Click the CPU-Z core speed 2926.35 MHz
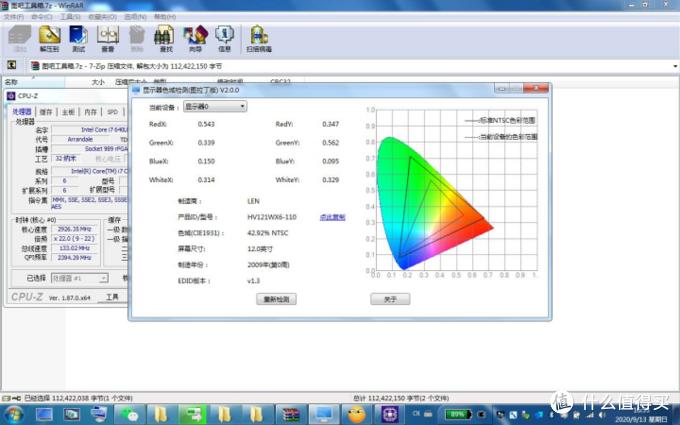The height and width of the screenshot is (425, 680). (74, 229)
